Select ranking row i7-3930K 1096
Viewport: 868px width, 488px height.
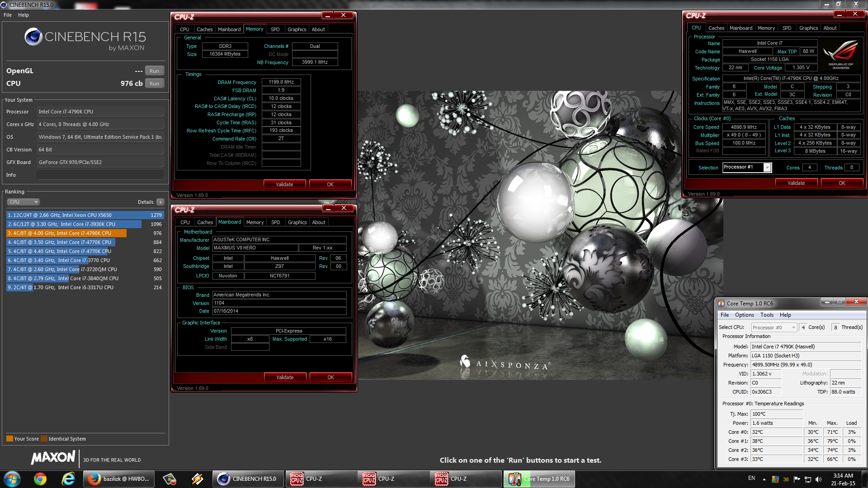[x=85, y=224]
